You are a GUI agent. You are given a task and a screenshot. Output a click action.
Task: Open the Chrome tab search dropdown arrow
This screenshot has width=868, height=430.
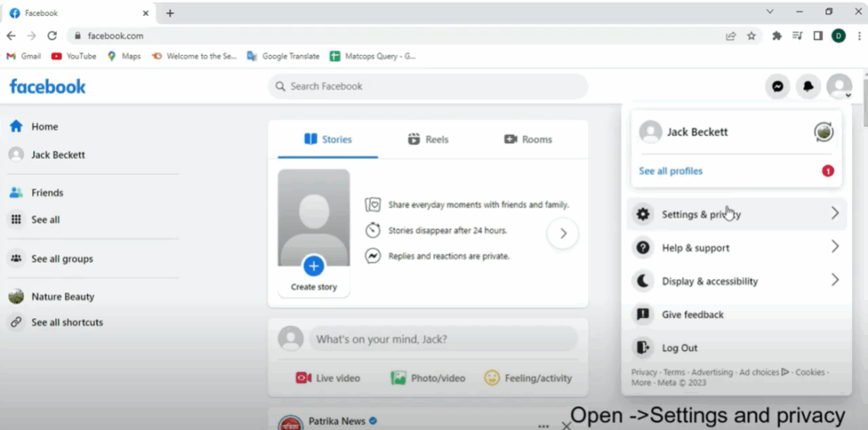pyautogui.click(x=770, y=12)
